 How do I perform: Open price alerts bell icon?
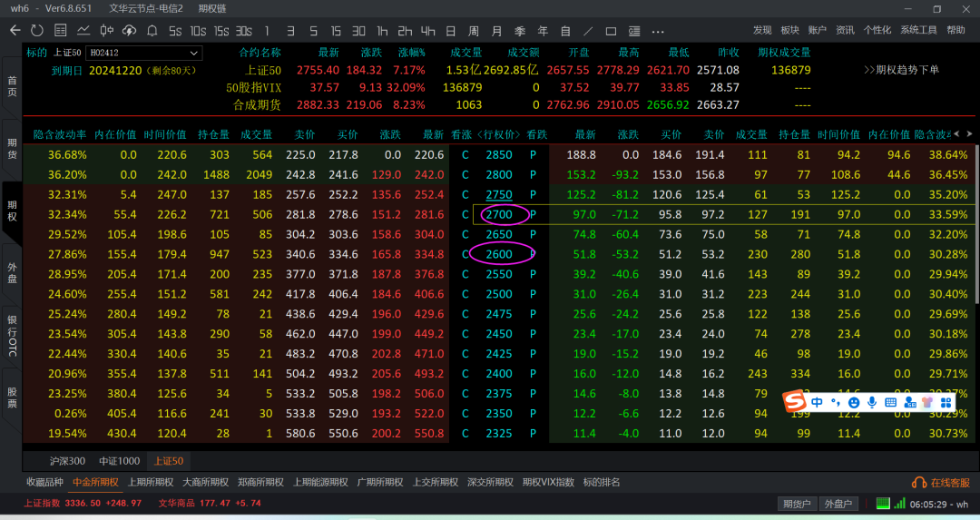coord(152,30)
